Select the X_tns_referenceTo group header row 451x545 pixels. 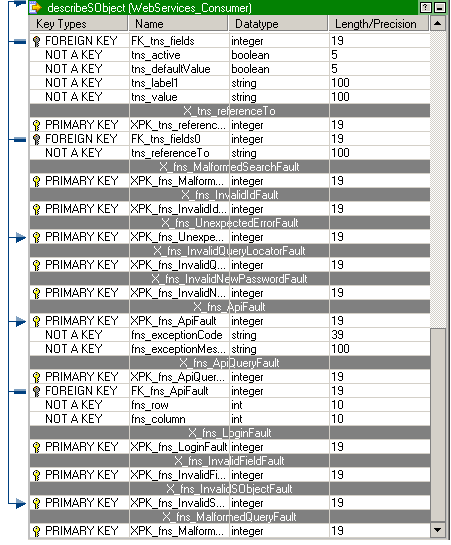(230, 111)
